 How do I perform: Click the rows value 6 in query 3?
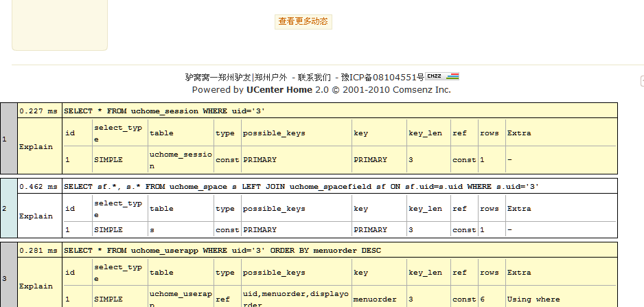coord(482,299)
